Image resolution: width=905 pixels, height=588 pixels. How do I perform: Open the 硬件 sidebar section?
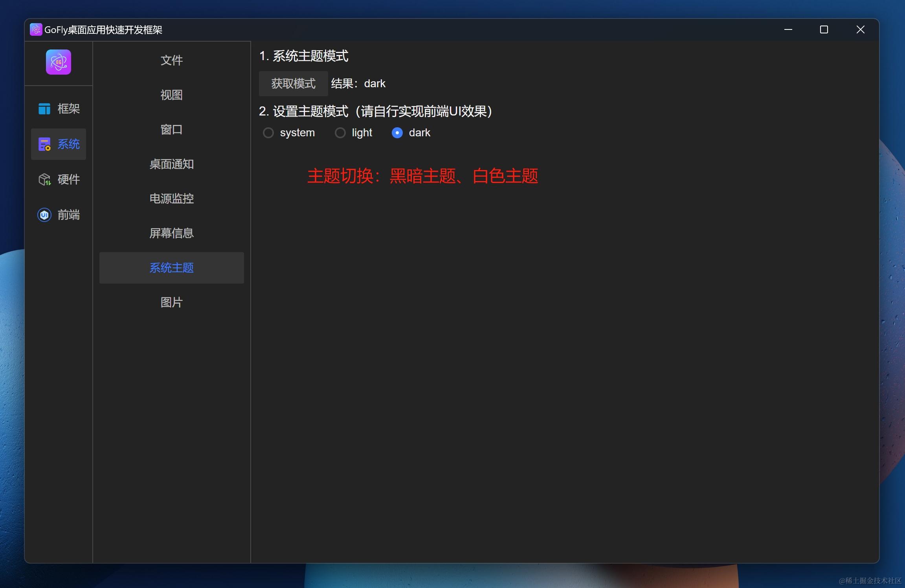pos(59,180)
